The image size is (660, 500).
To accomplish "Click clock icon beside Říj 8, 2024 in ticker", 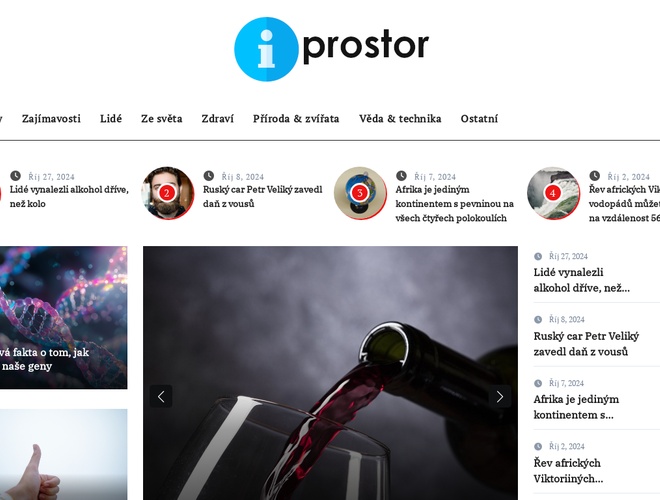I will (208, 176).
